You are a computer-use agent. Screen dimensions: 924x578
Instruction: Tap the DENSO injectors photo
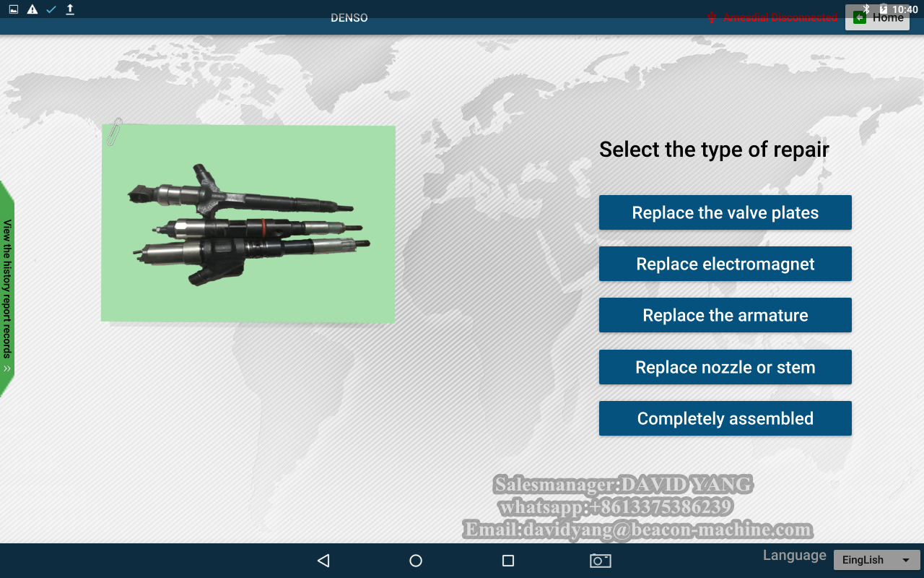pyautogui.click(x=248, y=224)
